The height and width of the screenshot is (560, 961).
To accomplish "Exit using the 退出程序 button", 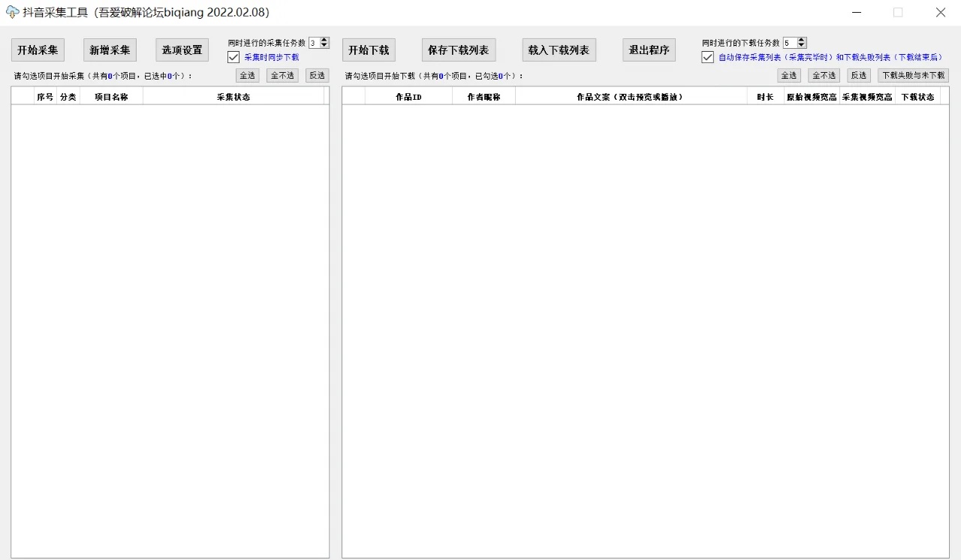I will click(649, 50).
